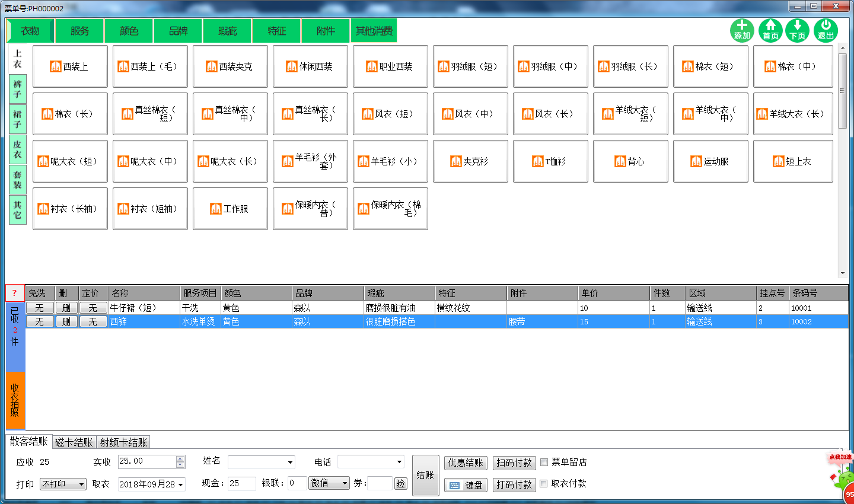
Task: Pick 风衣（短） garment tile
Action: (x=390, y=114)
